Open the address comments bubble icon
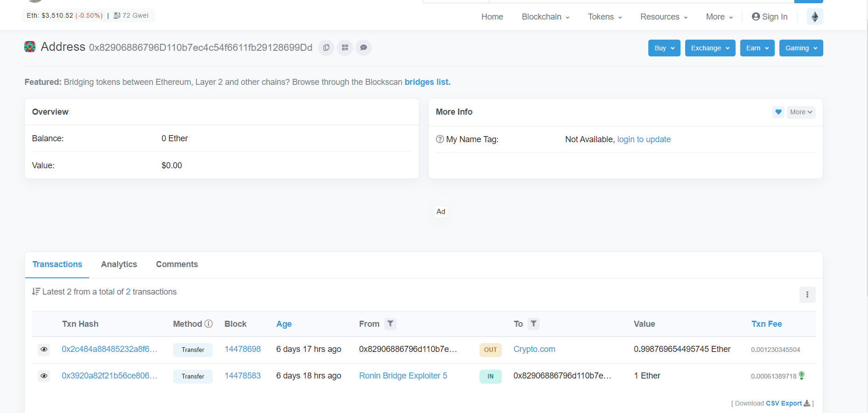 tap(363, 48)
